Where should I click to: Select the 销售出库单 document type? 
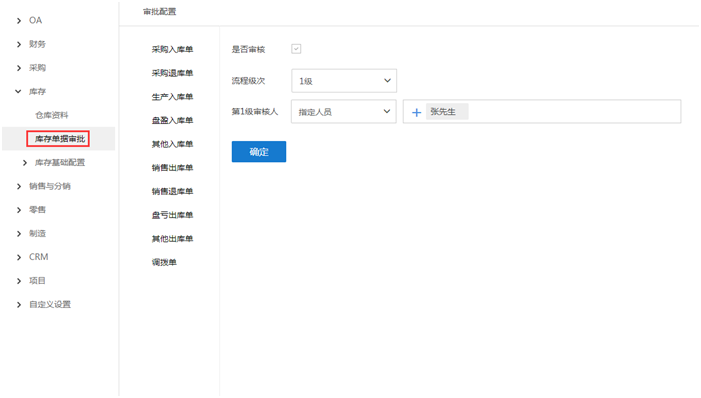click(x=172, y=168)
